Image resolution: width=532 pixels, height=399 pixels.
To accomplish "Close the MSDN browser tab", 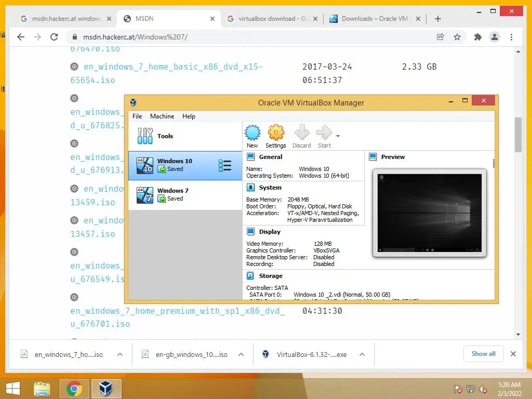I will 212,19.
